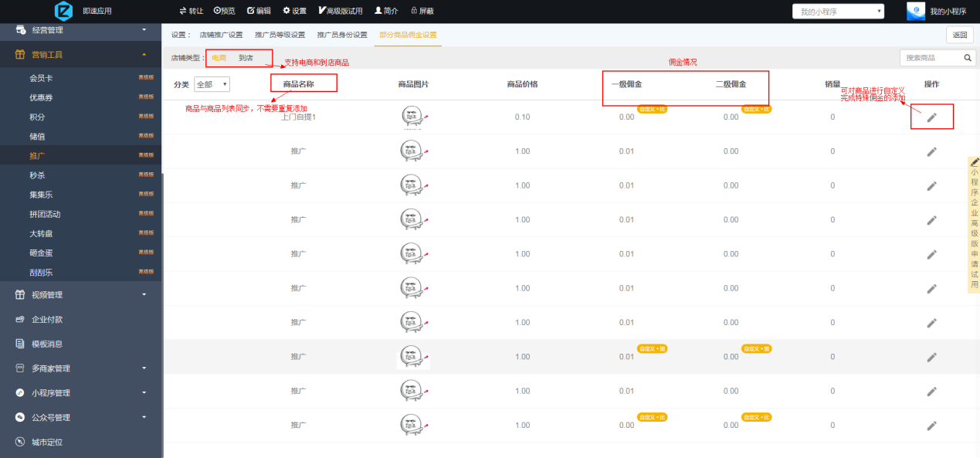This screenshot has width=980, height=458.
Task: Open 简介 profile icon in top bar
Action: click(x=378, y=11)
